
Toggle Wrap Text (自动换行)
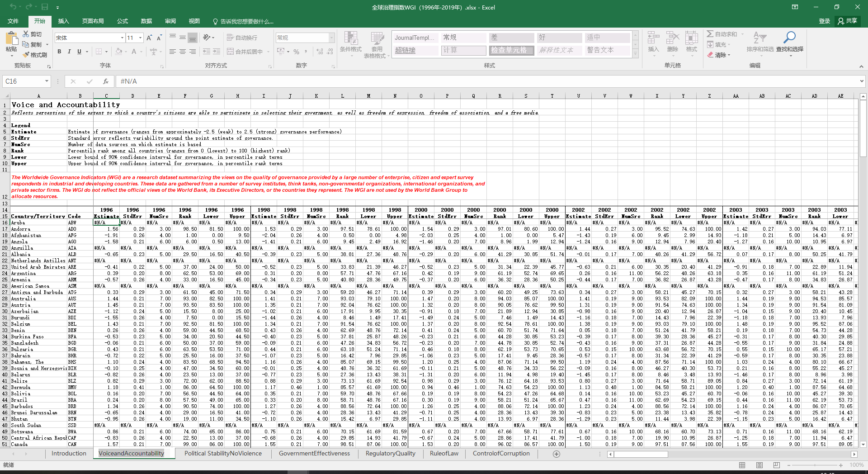pos(242,38)
